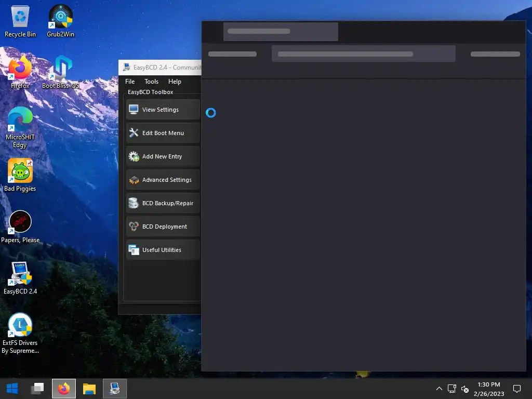Click Useful Utilities button
Viewport: 532px width, 399px height.
pos(163,250)
